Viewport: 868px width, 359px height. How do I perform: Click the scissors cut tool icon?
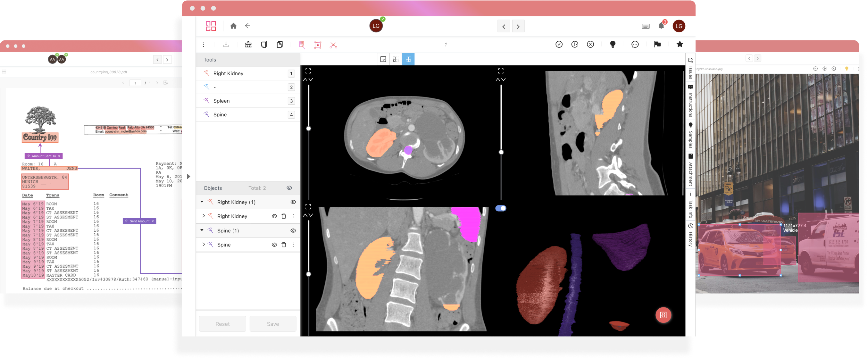point(333,45)
